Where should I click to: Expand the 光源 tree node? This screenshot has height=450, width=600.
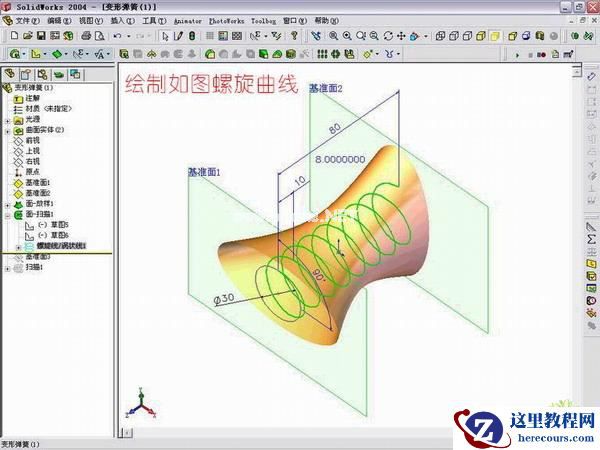pos(7,121)
